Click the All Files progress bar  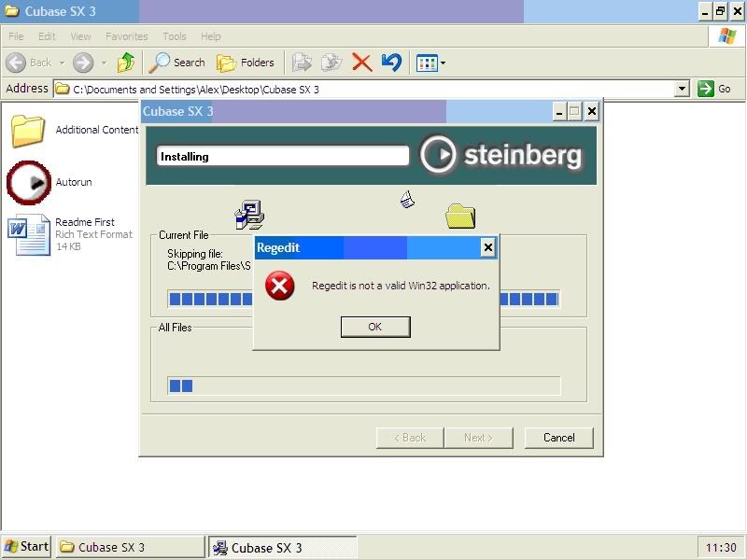point(364,385)
